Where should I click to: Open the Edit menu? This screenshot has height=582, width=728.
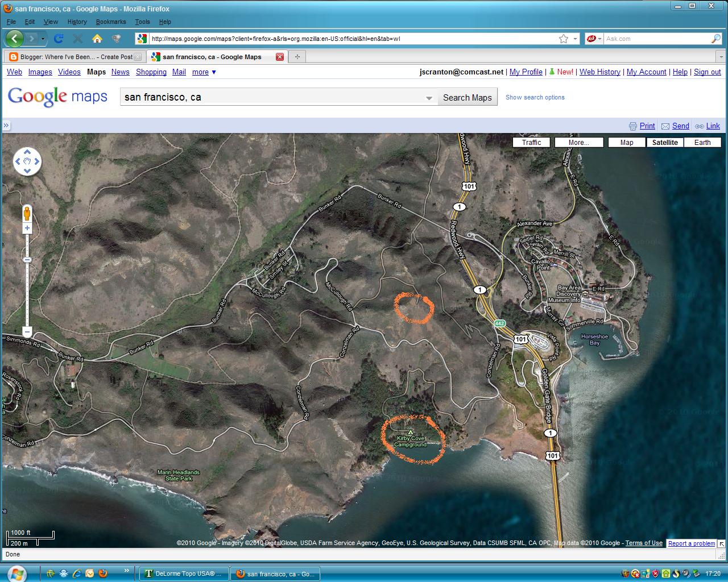point(30,22)
